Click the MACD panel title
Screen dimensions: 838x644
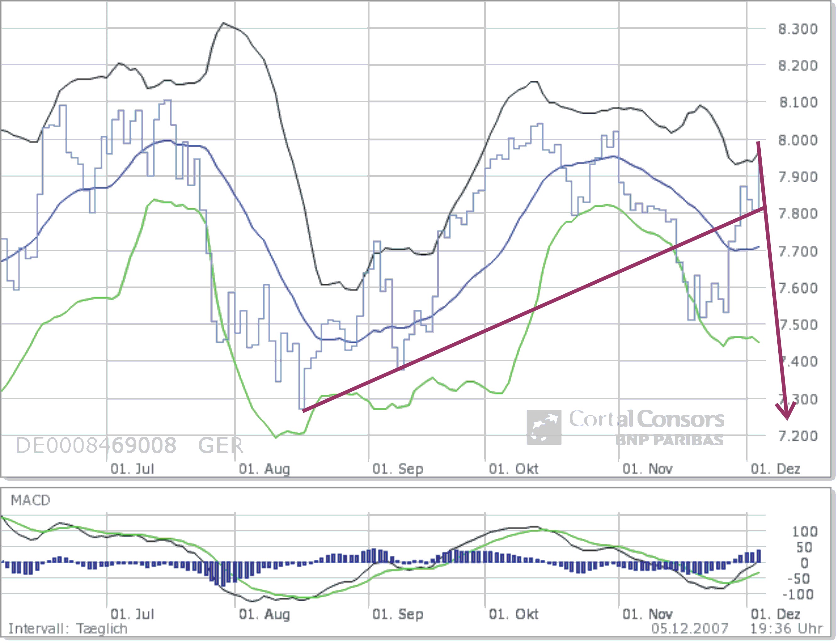[x=30, y=500]
